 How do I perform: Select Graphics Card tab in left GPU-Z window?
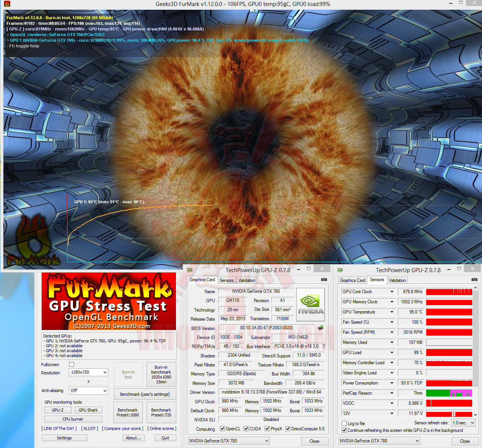(x=202, y=280)
